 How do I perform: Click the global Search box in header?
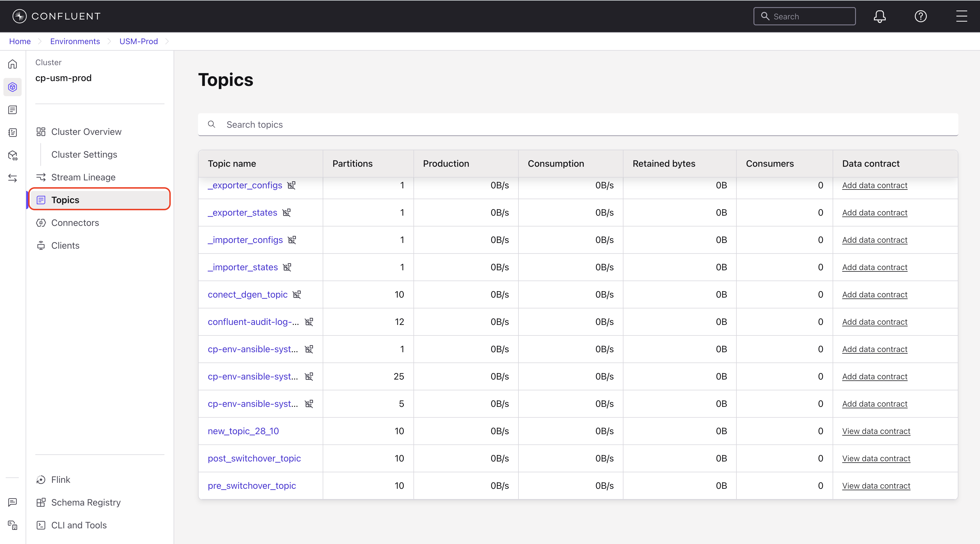pyautogui.click(x=804, y=16)
